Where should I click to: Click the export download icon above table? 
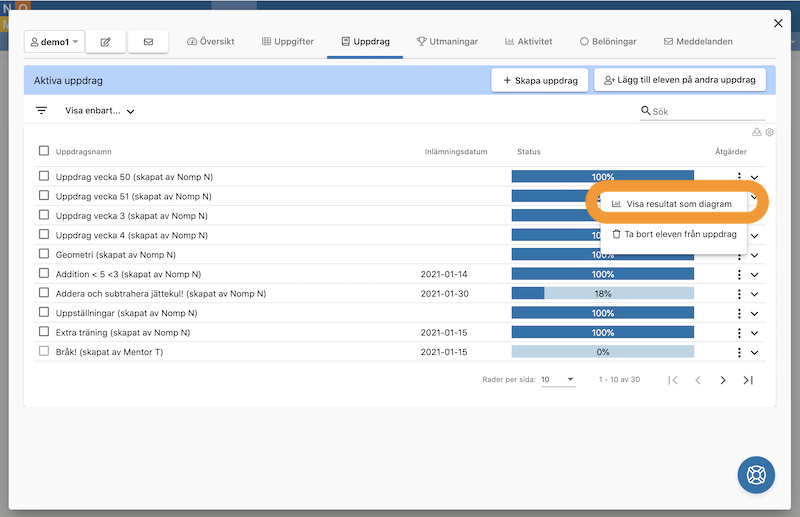[757, 132]
